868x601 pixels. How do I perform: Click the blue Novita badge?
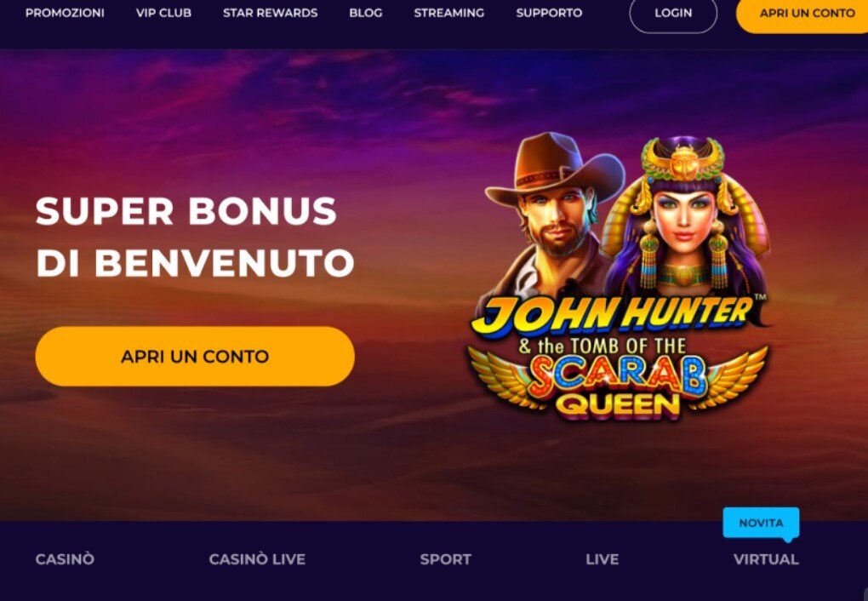pyautogui.click(x=761, y=524)
